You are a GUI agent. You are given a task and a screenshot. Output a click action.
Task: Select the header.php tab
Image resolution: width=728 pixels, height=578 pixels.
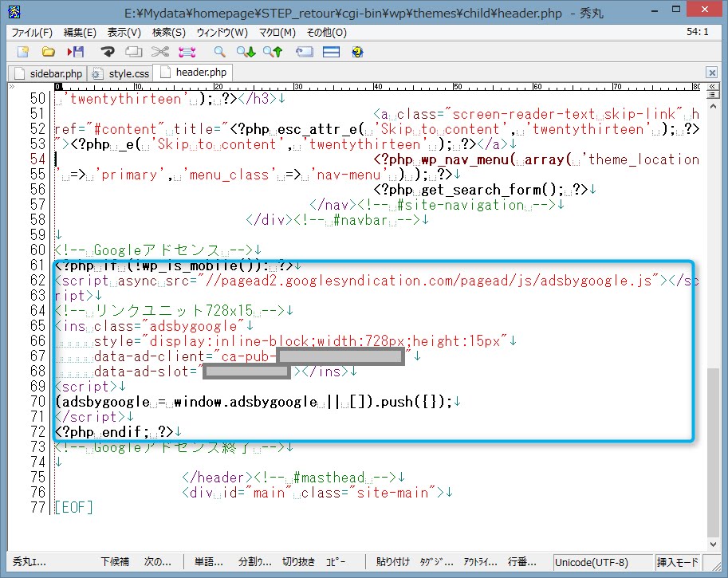pos(194,73)
